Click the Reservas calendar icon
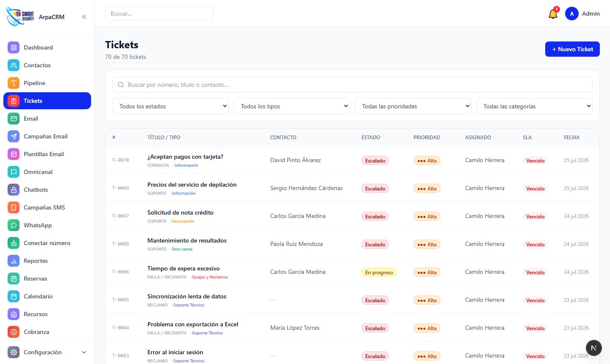Screen dimensions: 610x364 pyautogui.click(x=14, y=279)
